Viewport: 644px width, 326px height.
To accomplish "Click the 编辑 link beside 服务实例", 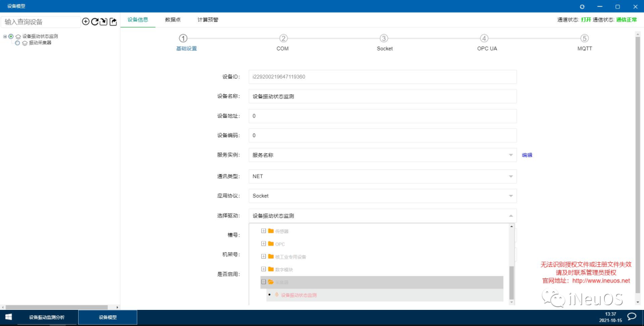I will coord(527,155).
